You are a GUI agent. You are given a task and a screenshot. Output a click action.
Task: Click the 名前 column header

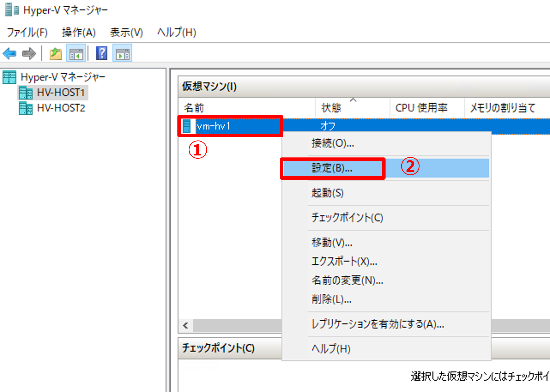click(x=194, y=108)
